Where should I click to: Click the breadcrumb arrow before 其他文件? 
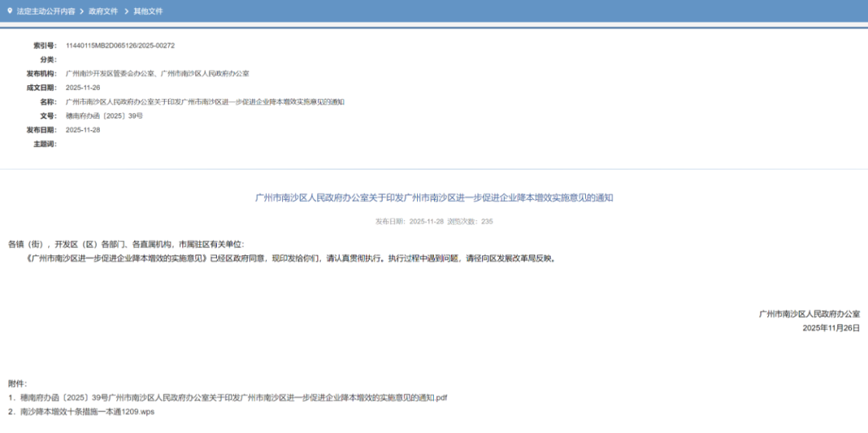[125, 11]
